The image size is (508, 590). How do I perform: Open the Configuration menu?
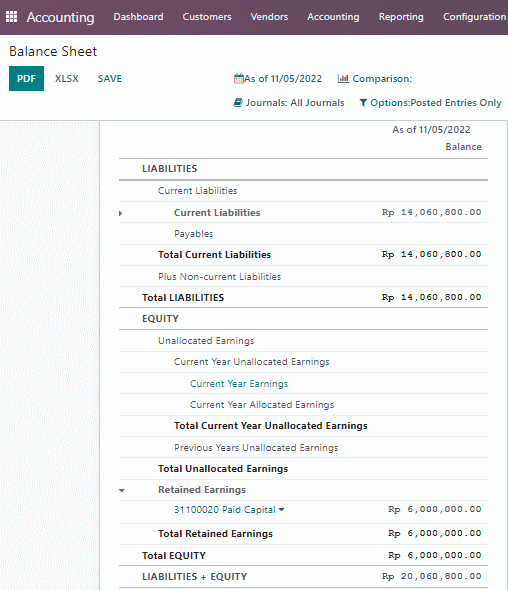[x=475, y=17]
